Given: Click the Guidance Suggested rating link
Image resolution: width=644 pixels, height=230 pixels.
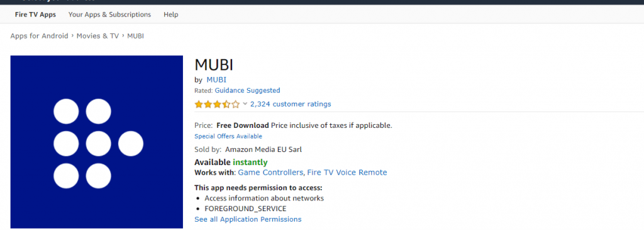Looking at the screenshot, I should coord(247,90).
